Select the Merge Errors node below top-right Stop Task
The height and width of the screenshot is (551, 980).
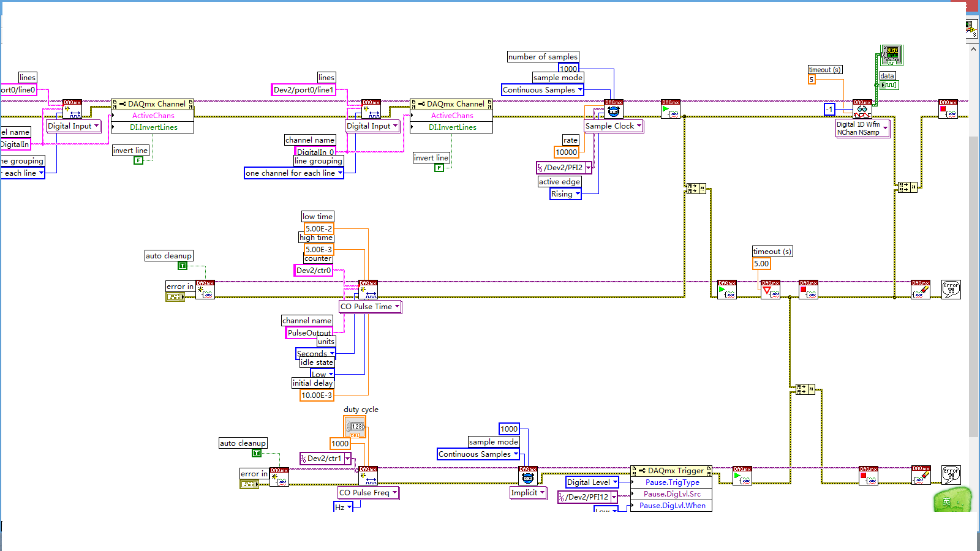pyautogui.click(x=907, y=187)
